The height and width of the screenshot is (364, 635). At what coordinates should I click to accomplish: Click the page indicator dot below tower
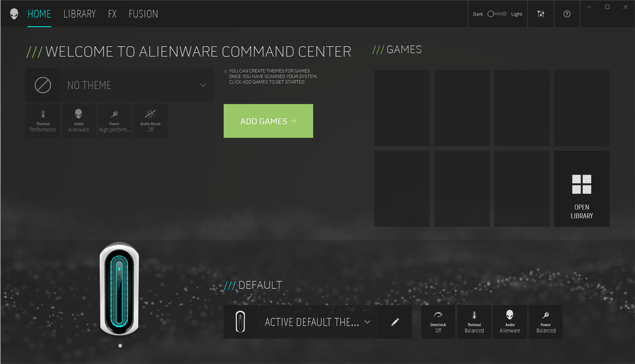coord(120,346)
